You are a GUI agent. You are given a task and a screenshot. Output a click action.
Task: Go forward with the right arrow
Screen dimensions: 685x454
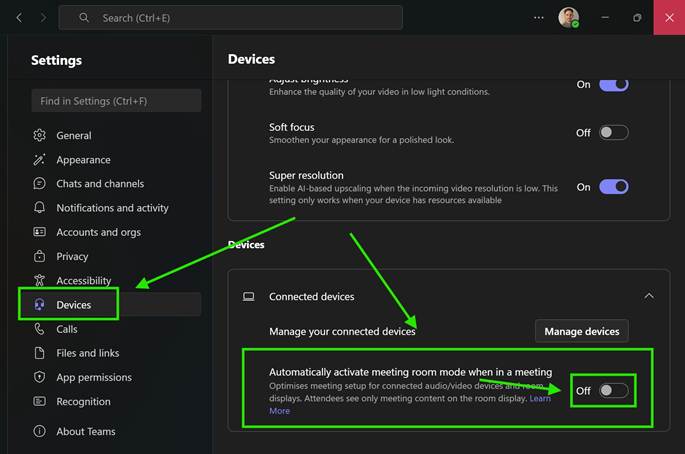pos(43,17)
